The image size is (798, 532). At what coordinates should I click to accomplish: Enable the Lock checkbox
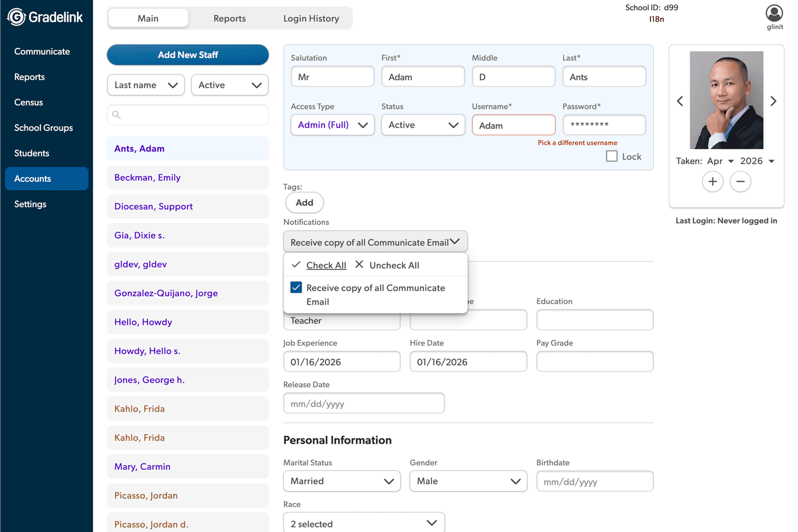(612, 156)
